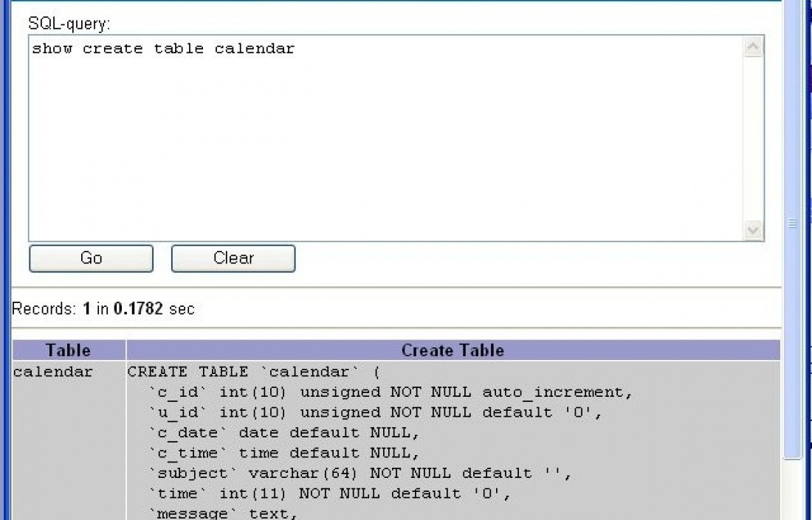812x520 pixels.
Task: Click the `message` text definition line
Action: [x=223, y=513]
